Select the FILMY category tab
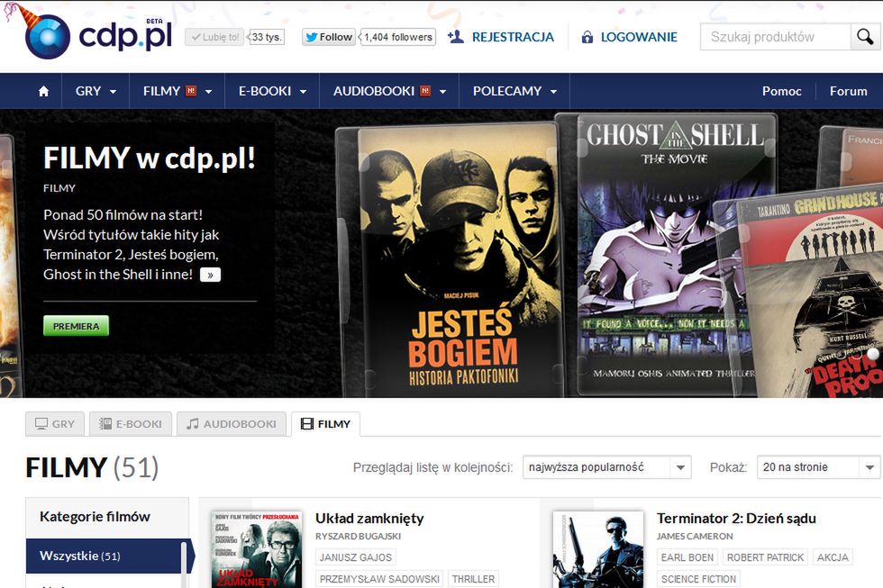883x588 pixels. tap(326, 424)
